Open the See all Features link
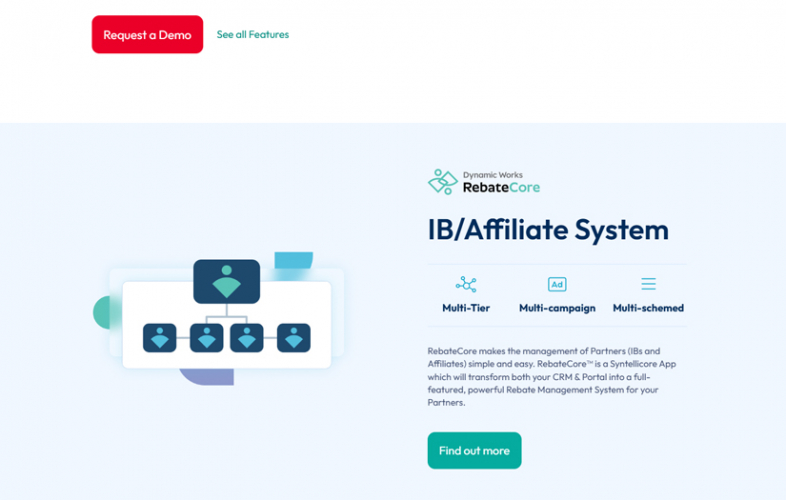 coord(253,35)
